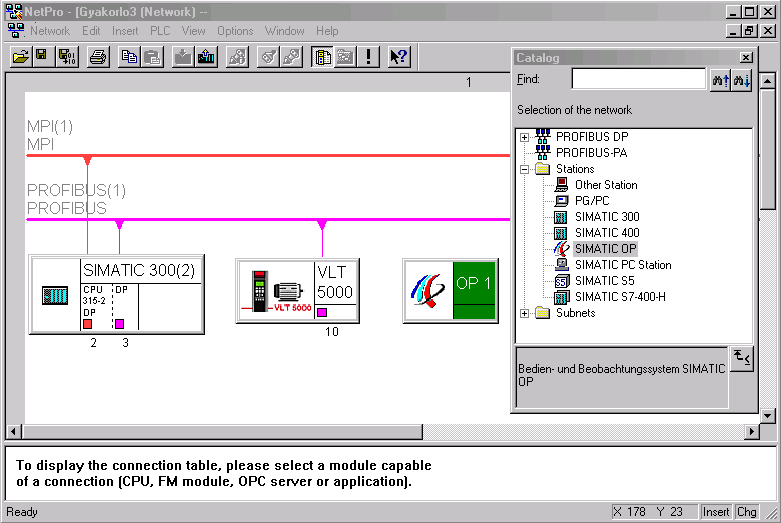
Task: Click the SIMATIC 300(2) station title
Action: 139,270
